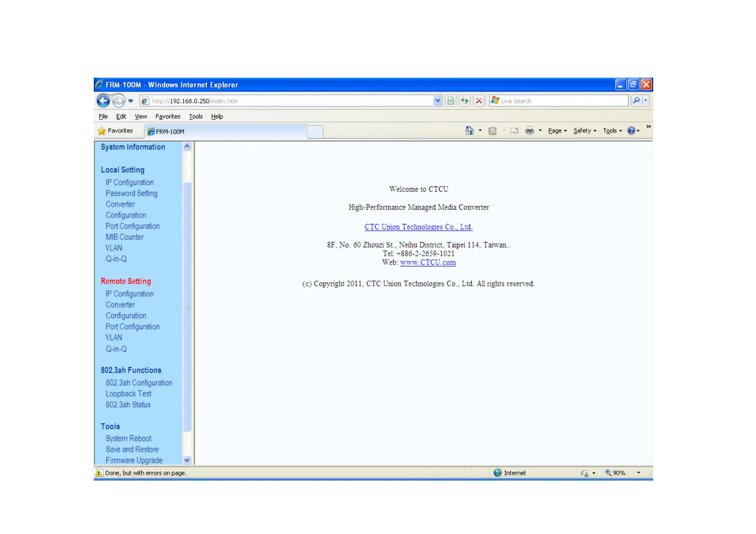Open Loopback Test under 802.3ah Functions
Image resolution: width=756 pixels, height=534 pixels.
128,394
